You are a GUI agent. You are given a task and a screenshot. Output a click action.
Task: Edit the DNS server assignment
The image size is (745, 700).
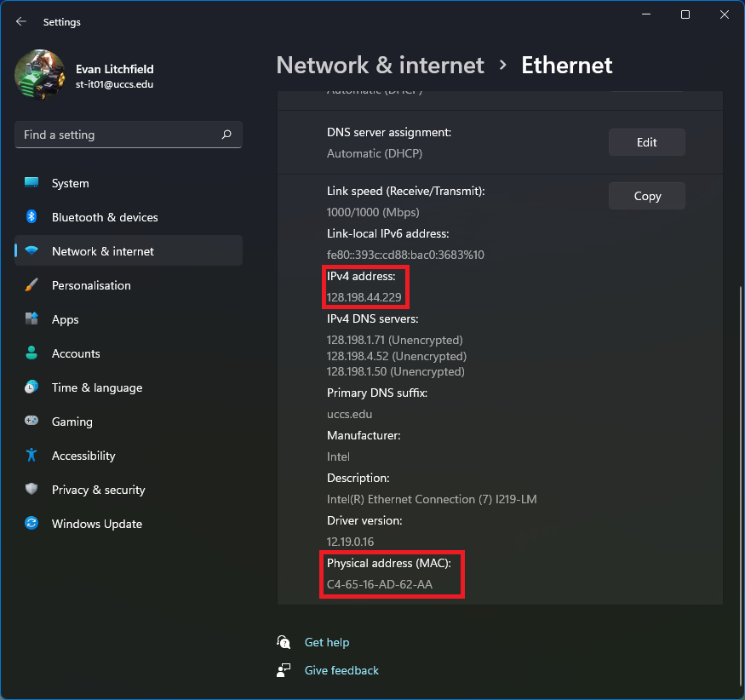point(646,142)
